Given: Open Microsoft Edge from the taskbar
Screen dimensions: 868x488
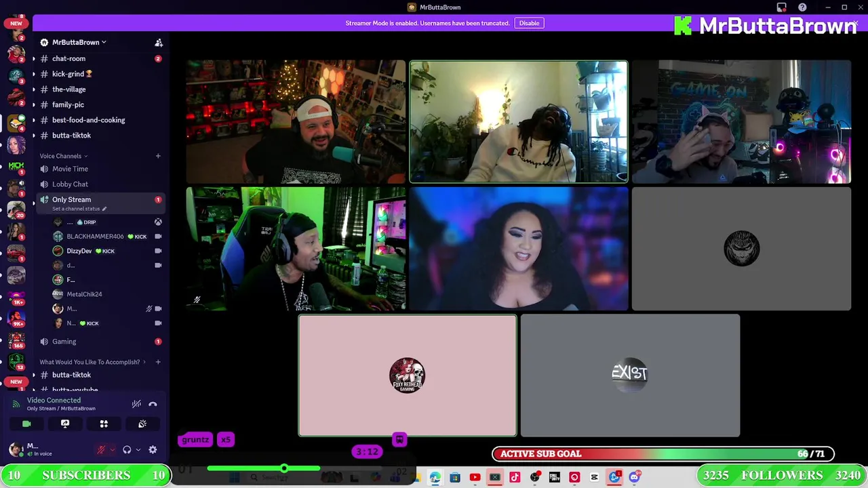Looking at the screenshot, I should click(435, 478).
